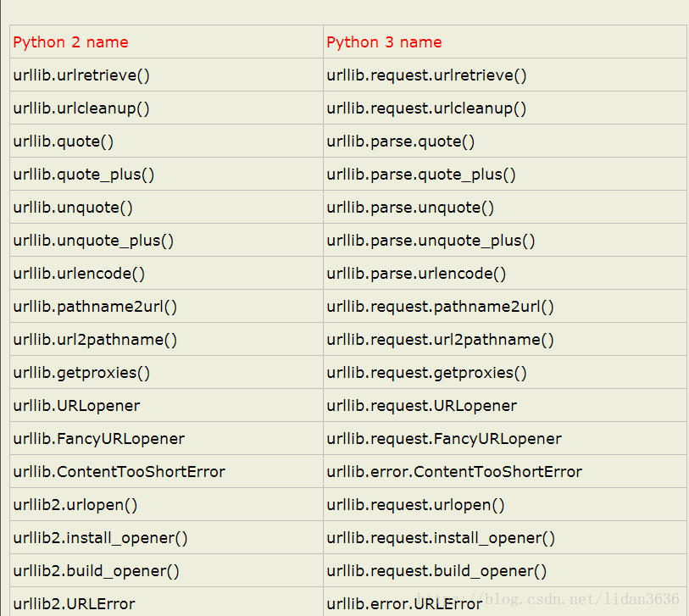
Task: Select the cell 'urllib2.URLError'
Action: pos(166,602)
